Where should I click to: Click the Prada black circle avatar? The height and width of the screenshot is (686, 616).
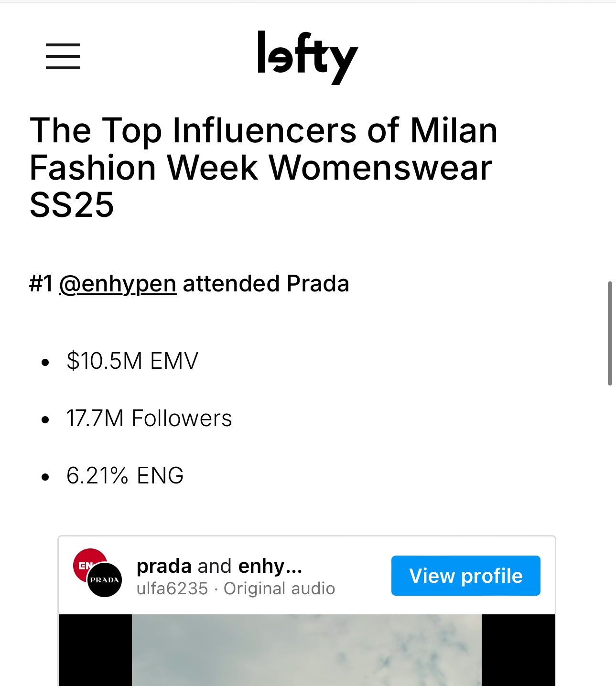click(x=104, y=580)
